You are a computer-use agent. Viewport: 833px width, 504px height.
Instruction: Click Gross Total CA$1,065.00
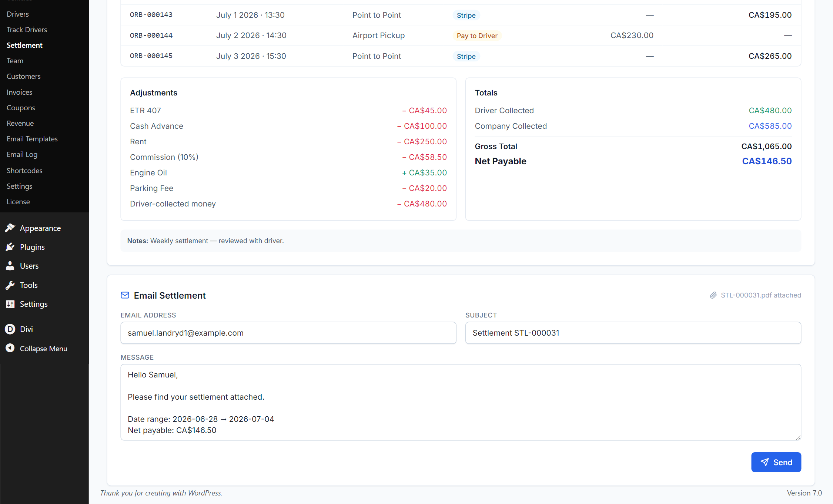[x=766, y=147]
